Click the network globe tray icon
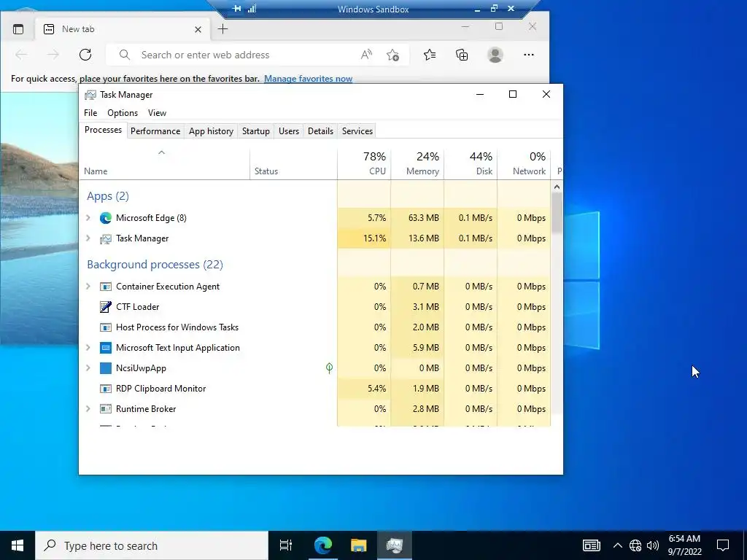Viewport: 747px width, 560px height. 635,545
